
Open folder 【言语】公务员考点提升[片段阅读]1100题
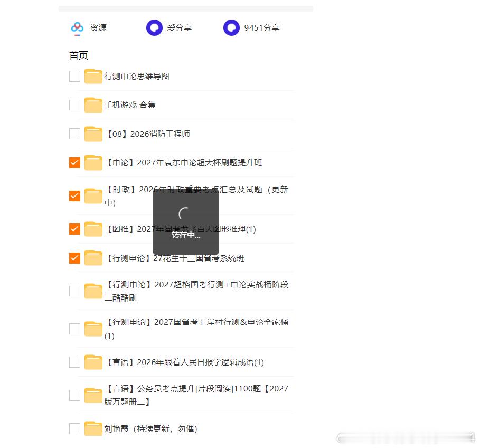tap(196, 395)
